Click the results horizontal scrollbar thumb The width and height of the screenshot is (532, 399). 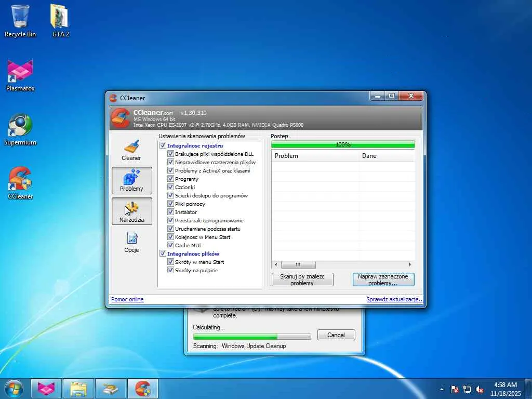tap(298, 264)
